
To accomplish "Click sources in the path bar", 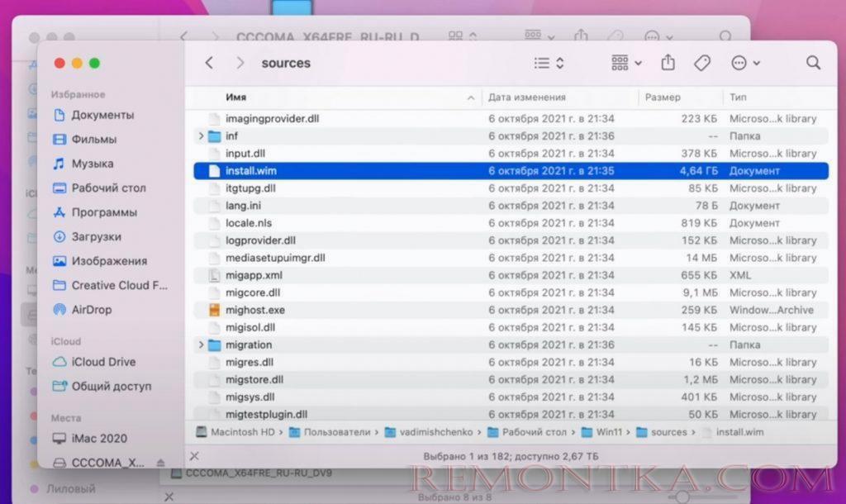I will point(662,432).
